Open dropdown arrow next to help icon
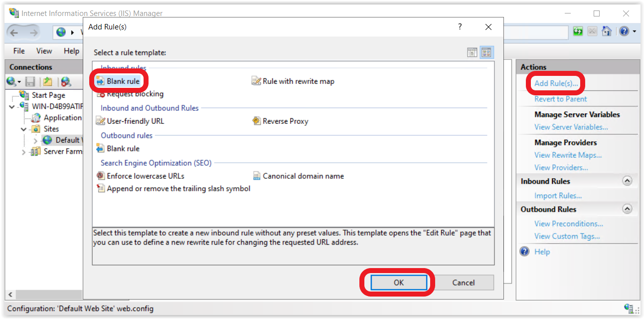Screen dimensions: 644x319 pyautogui.click(x=635, y=31)
